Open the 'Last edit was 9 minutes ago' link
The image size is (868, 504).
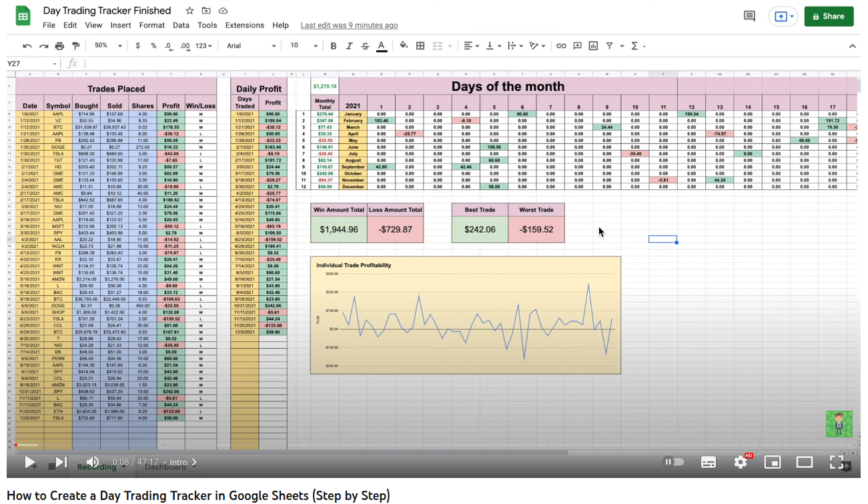349,25
